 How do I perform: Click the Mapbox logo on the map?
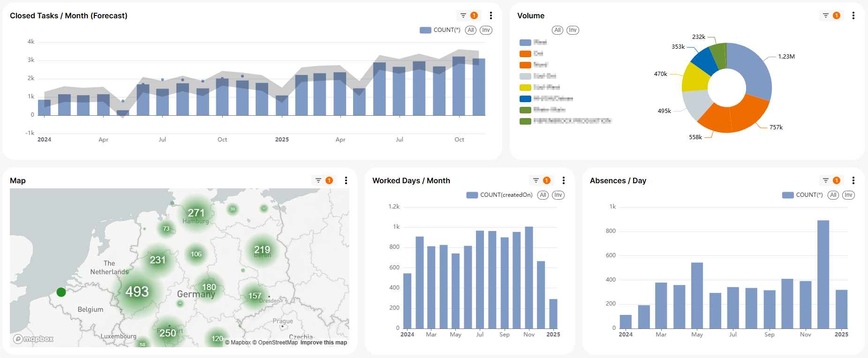[33, 339]
